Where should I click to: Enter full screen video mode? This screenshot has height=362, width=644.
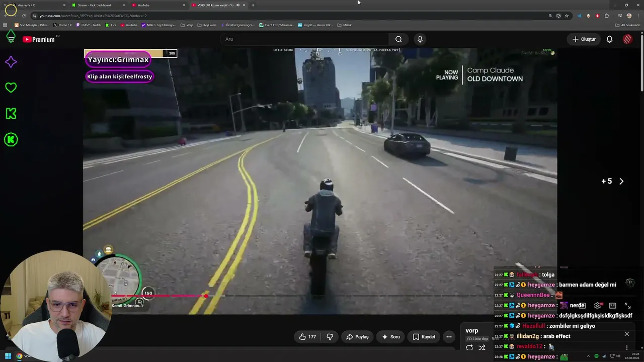point(627,306)
